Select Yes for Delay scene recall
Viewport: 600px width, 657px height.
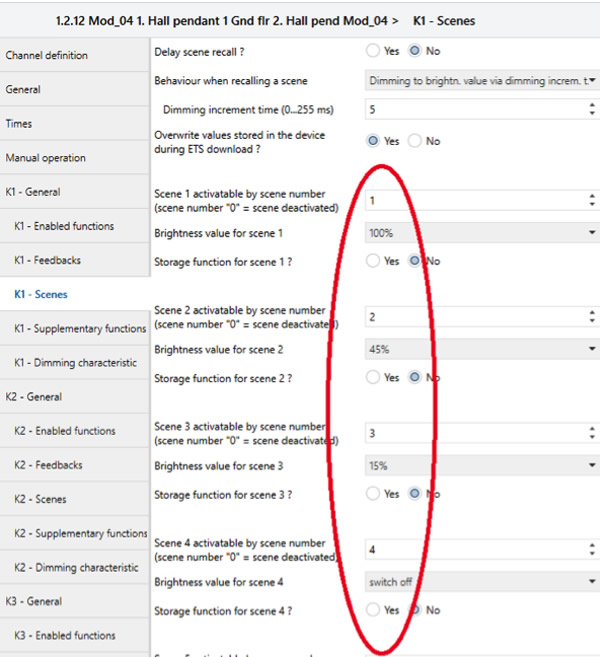pos(372,51)
